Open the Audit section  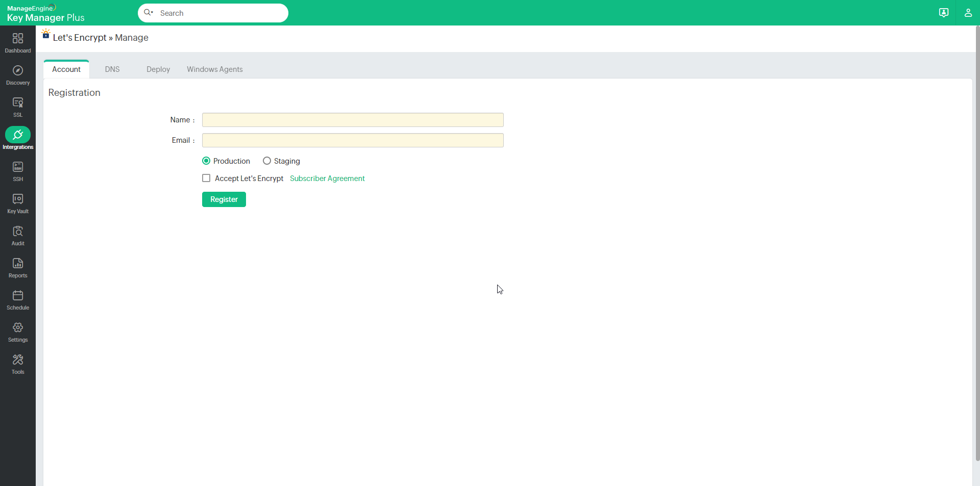[x=18, y=236]
